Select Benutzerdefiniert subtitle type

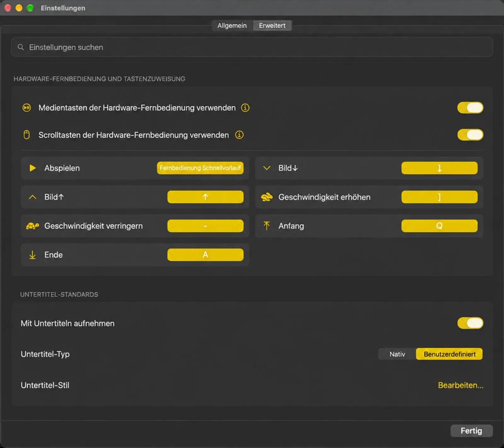click(450, 354)
